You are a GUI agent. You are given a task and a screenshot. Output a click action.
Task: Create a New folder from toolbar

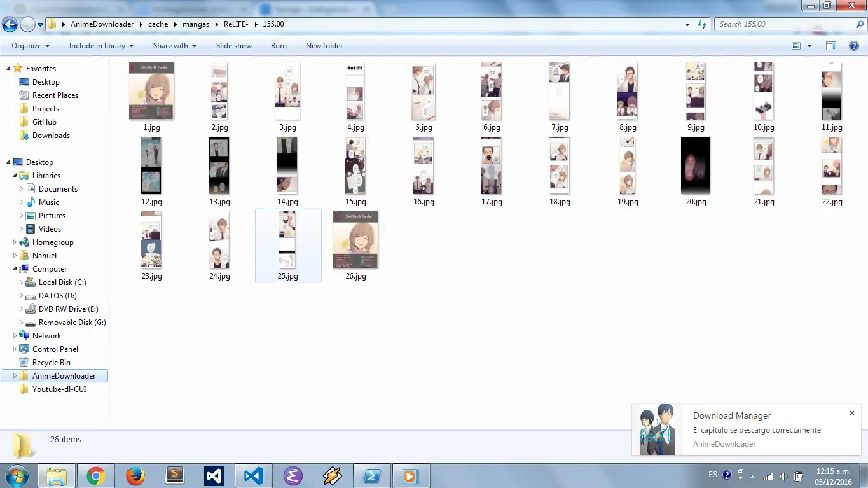[324, 46]
